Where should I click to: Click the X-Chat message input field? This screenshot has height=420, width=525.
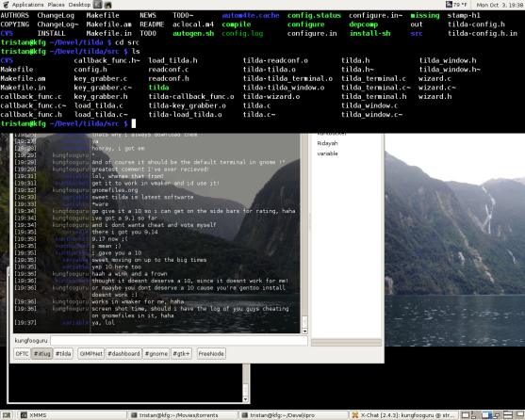coord(179,341)
